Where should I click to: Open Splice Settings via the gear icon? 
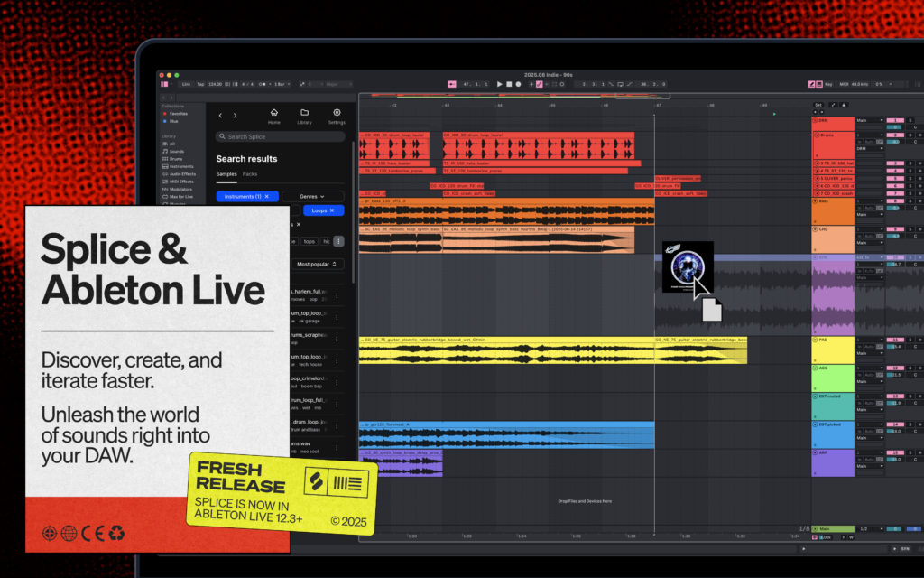[337, 112]
